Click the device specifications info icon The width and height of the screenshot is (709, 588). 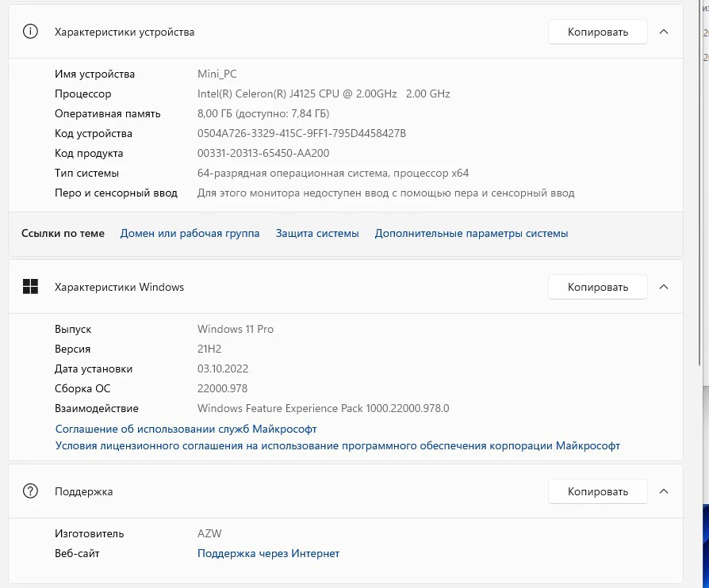31,32
